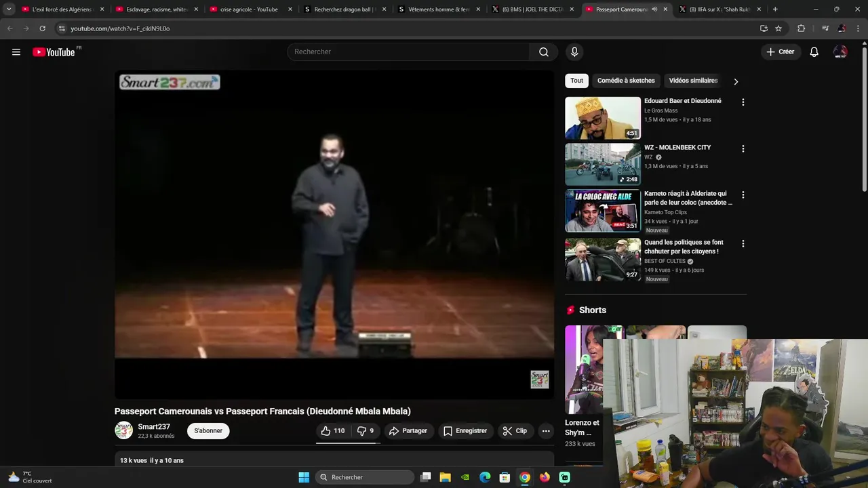868x488 pixels.
Task: Click the Partager share button
Action: click(408, 431)
